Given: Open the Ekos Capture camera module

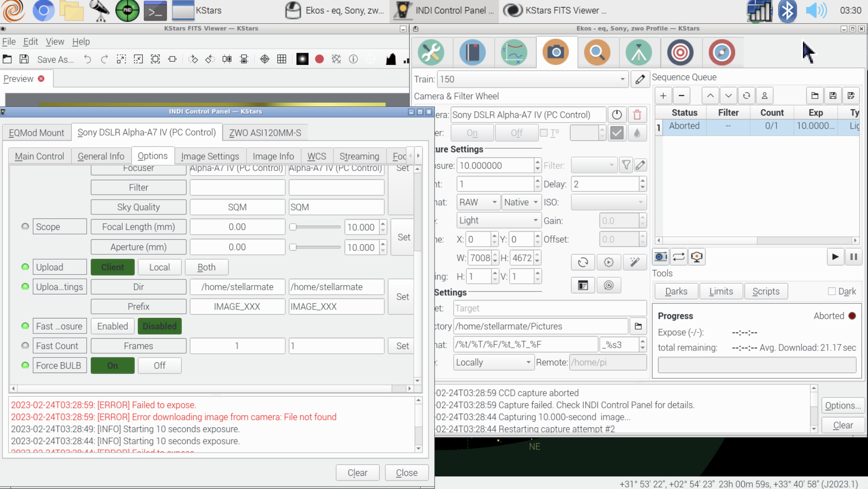Looking at the screenshot, I should tap(555, 52).
